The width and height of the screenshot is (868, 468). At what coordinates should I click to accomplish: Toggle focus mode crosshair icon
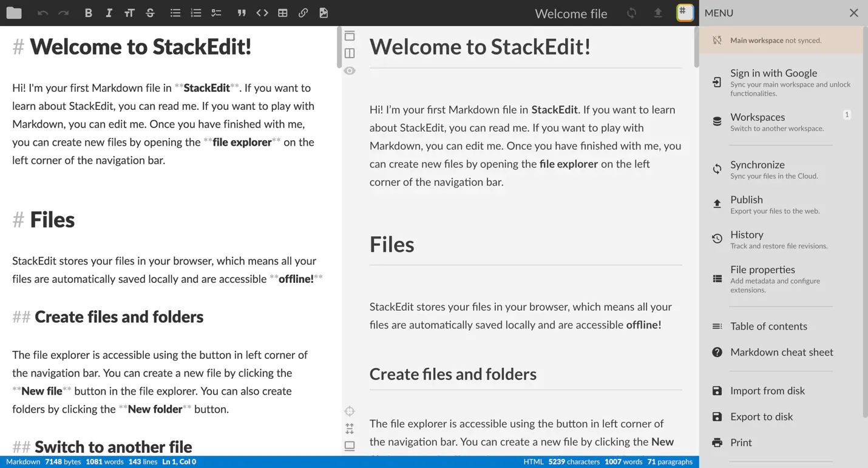click(350, 411)
